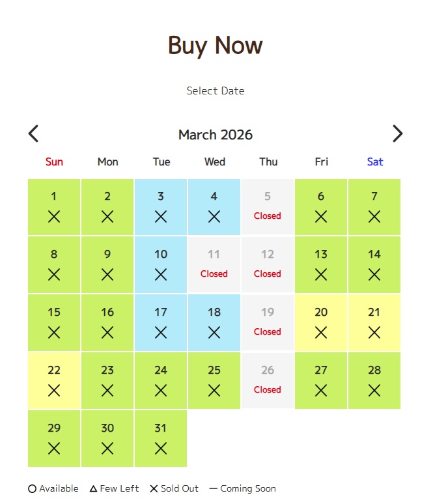
Task: Click the X icon on March 17
Action: pos(161,333)
